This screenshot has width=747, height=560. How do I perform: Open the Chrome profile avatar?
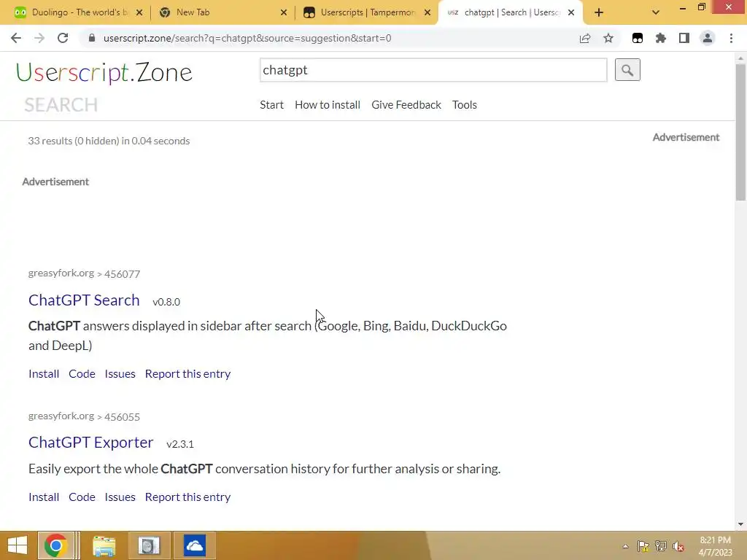[x=708, y=38]
